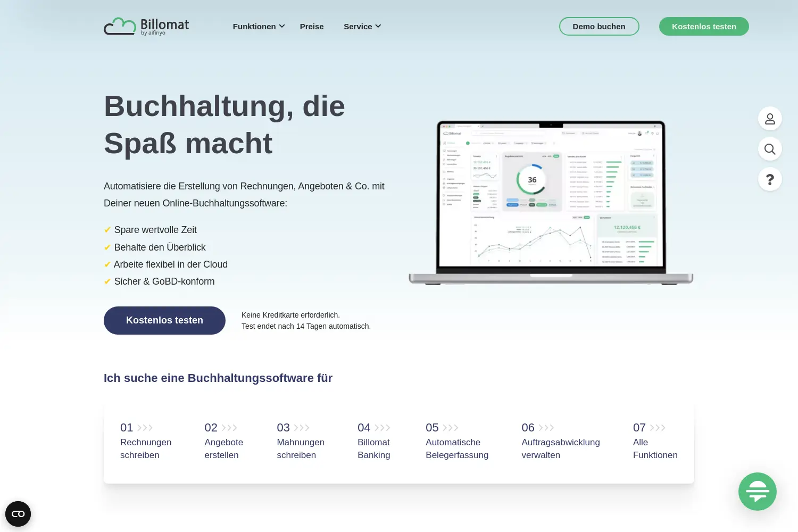Open the green chat widget button

pos(758,492)
